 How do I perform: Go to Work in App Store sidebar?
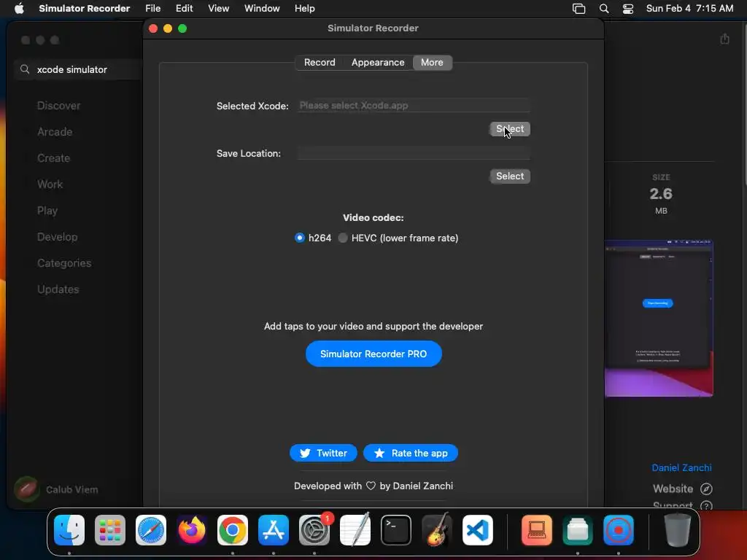pyautogui.click(x=50, y=184)
